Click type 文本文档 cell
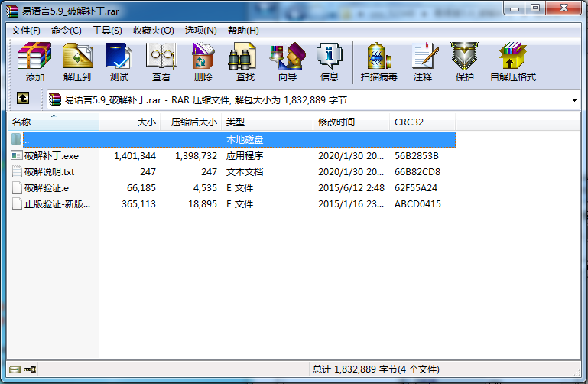This screenshot has width=588, height=384. tap(245, 172)
